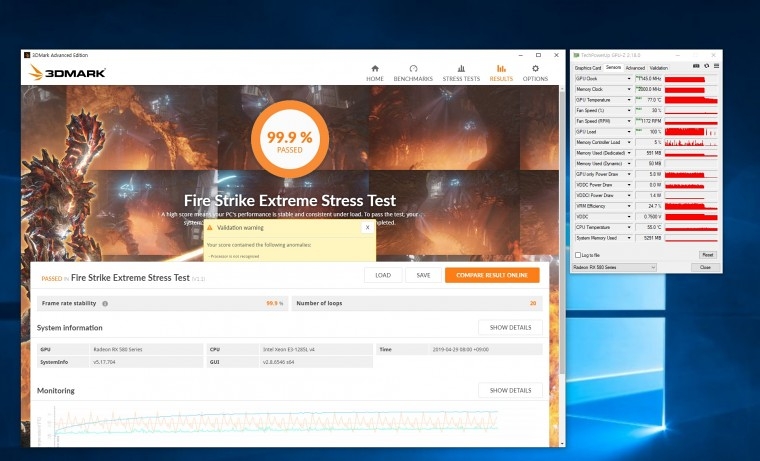Click the LOAD result button

[x=383, y=275]
